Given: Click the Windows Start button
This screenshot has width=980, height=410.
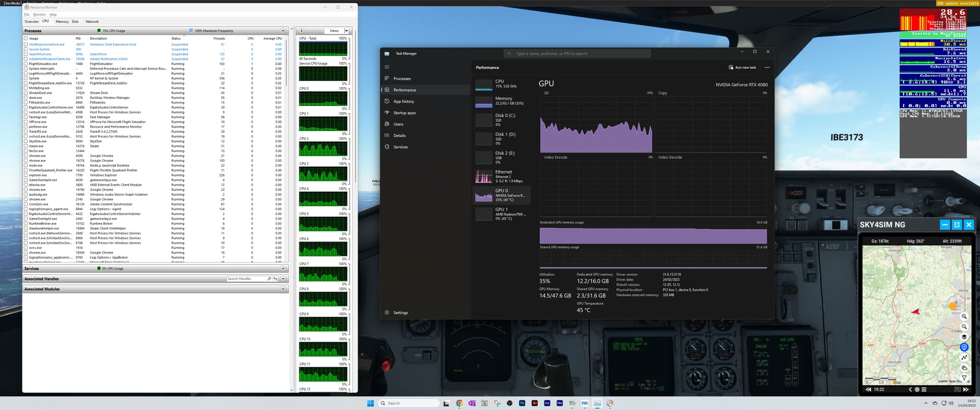Looking at the screenshot, I should [x=371, y=403].
